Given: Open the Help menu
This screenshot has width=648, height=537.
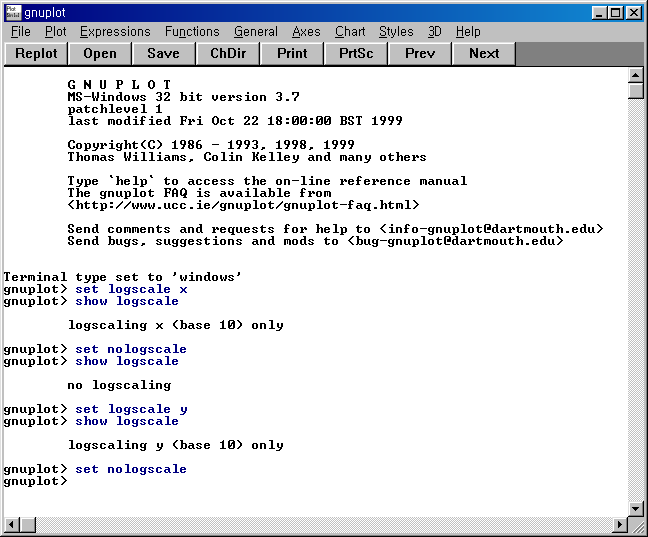Looking at the screenshot, I should [x=468, y=32].
